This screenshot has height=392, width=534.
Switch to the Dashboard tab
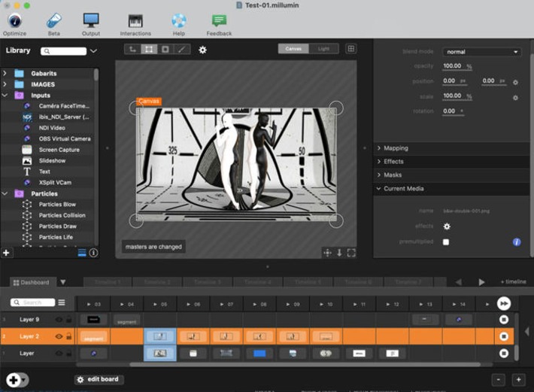(x=31, y=282)
